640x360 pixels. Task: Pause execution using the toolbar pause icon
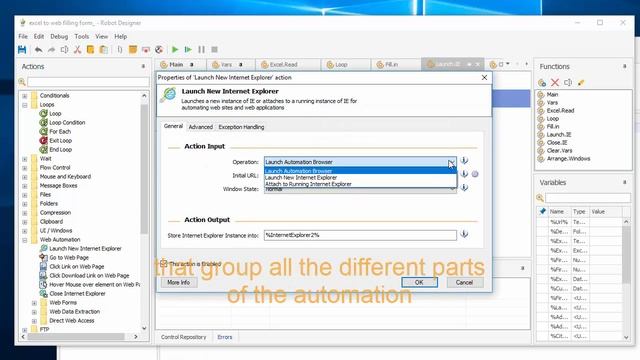pyautogui.click(x=202, y=50)
